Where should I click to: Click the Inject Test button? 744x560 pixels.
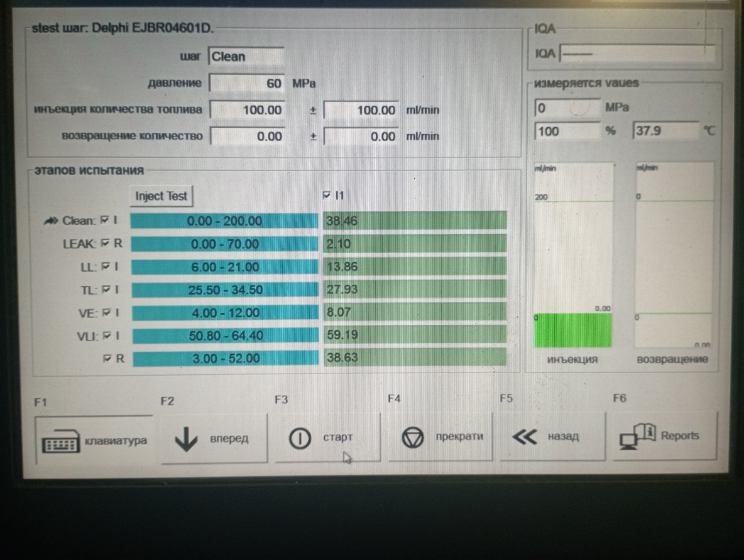(x=161, y=196)
